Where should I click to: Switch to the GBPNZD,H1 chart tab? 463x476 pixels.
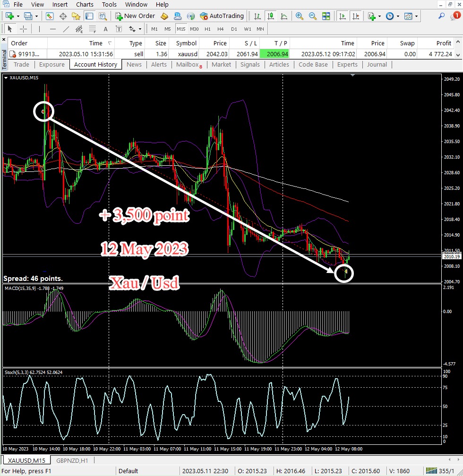click(x=72, y=460)
